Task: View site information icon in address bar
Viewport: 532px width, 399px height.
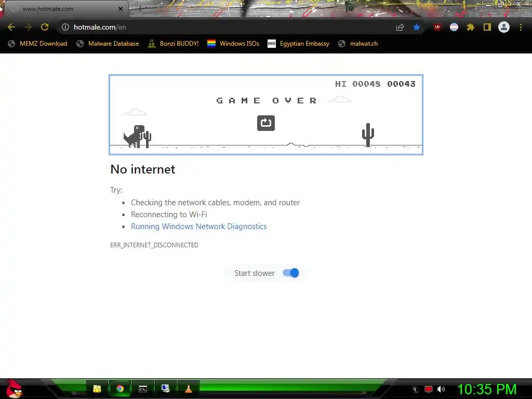Action: [65, 27]
